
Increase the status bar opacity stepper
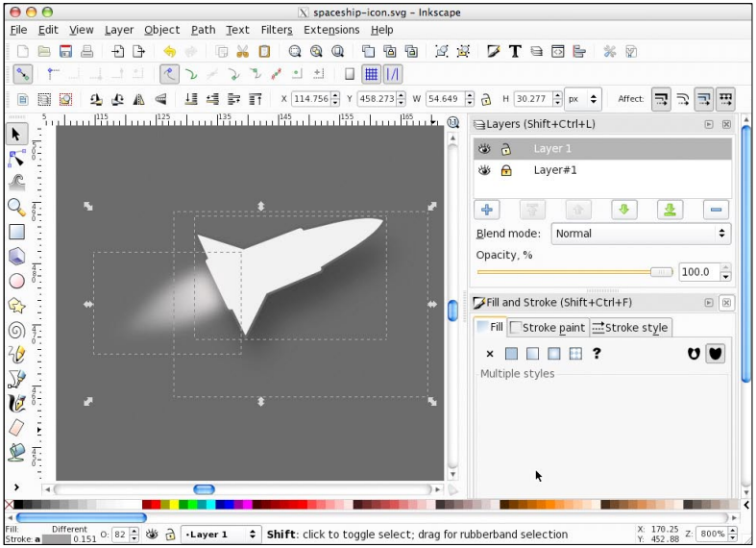(x=134, y=531)
